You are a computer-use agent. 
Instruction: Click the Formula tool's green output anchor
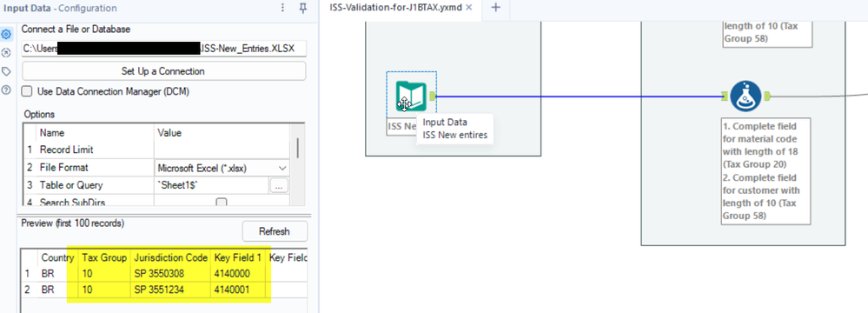767,97
